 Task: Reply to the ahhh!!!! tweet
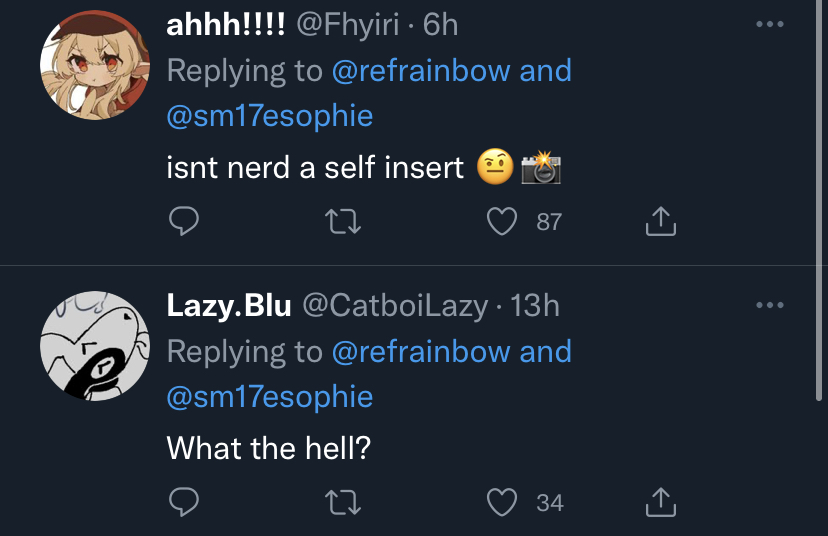coord(184,221)
